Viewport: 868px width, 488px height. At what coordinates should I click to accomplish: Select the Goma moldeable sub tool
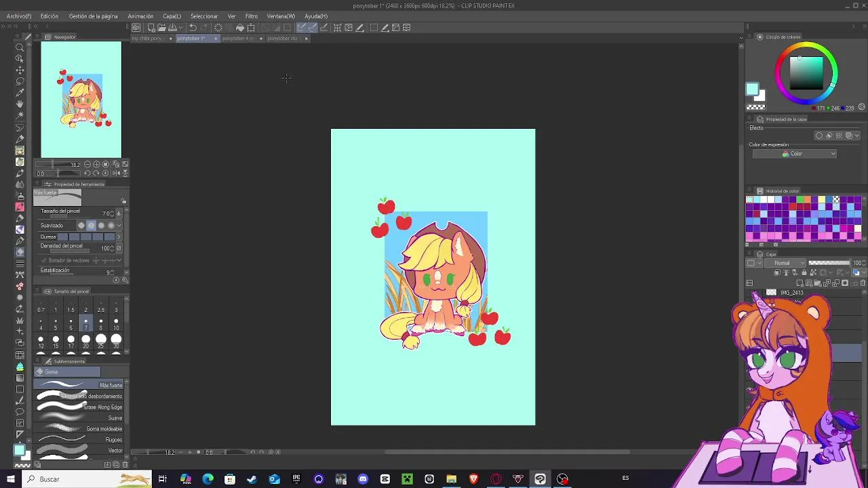pos(79,428)
